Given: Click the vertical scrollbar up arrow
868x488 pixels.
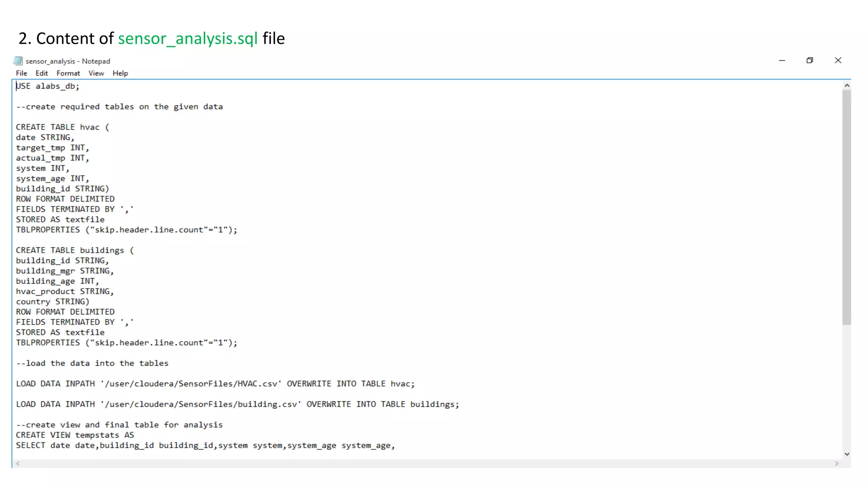Looking at the screenshot, I should [847, 85].
